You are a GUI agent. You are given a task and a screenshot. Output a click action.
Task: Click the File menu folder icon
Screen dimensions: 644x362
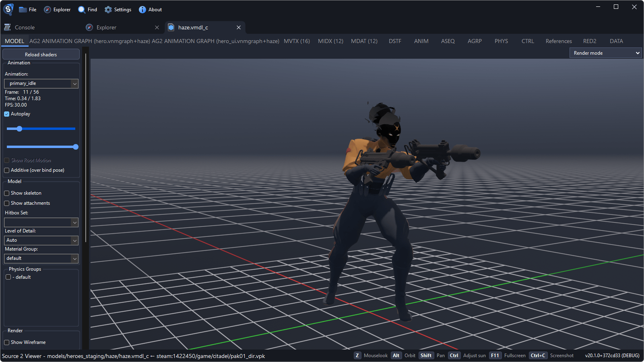23,10
